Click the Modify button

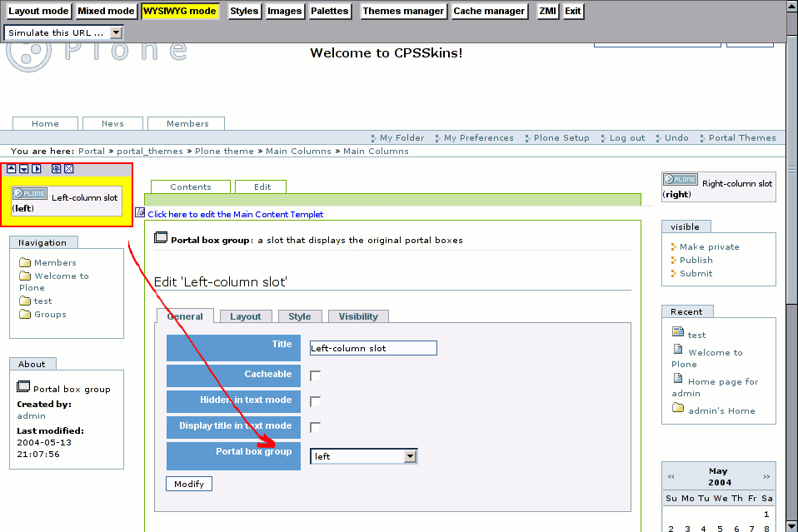(x=189, y=484)
